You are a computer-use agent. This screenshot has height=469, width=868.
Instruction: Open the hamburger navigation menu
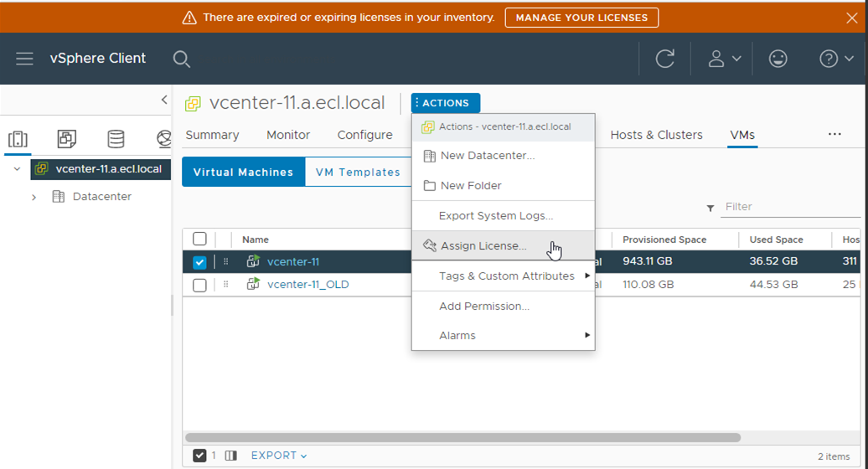coord(24,59)
